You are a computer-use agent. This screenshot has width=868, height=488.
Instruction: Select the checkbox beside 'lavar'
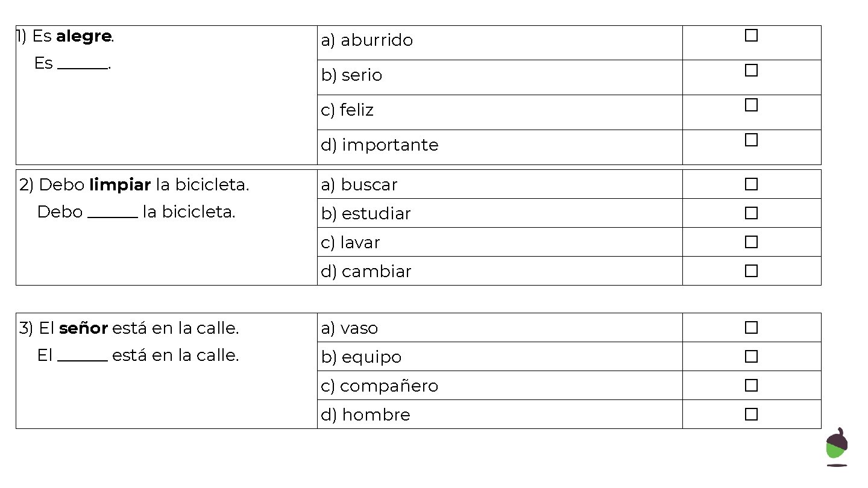tap(751, 242)
